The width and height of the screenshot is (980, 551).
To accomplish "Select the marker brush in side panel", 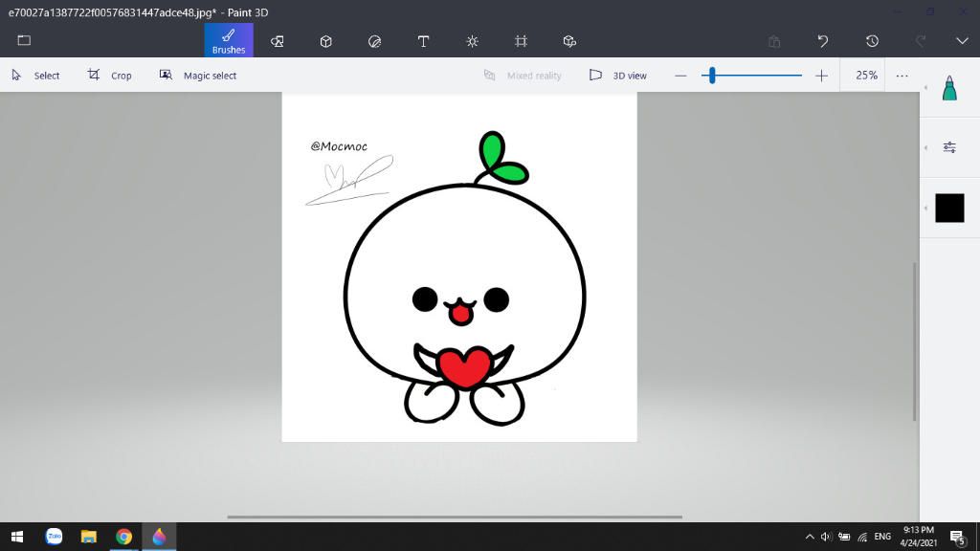I will [949, 88].
